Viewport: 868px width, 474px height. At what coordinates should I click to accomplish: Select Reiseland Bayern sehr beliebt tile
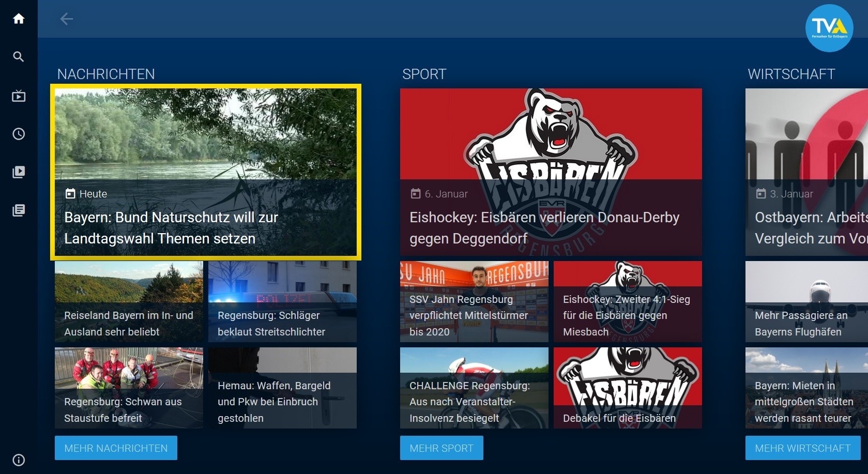point(129,301)
